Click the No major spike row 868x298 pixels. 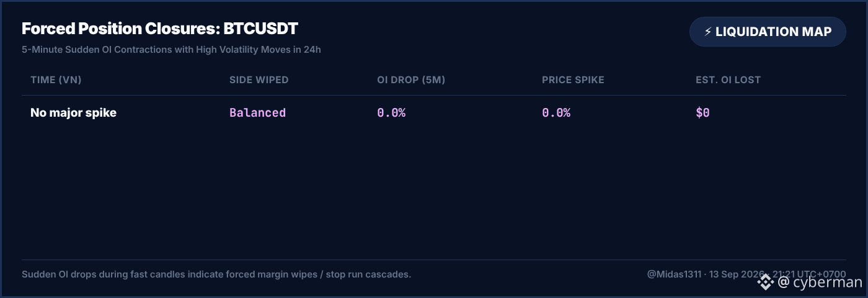(x=434, y=113)
